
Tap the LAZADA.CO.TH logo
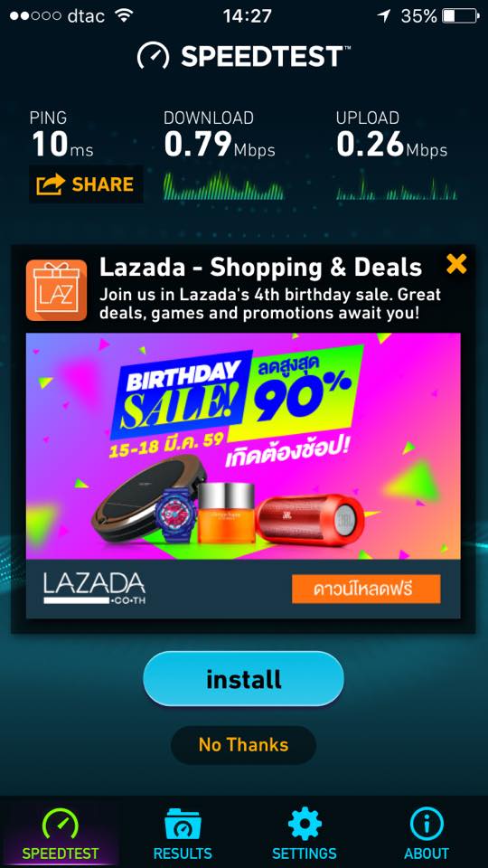95,589
